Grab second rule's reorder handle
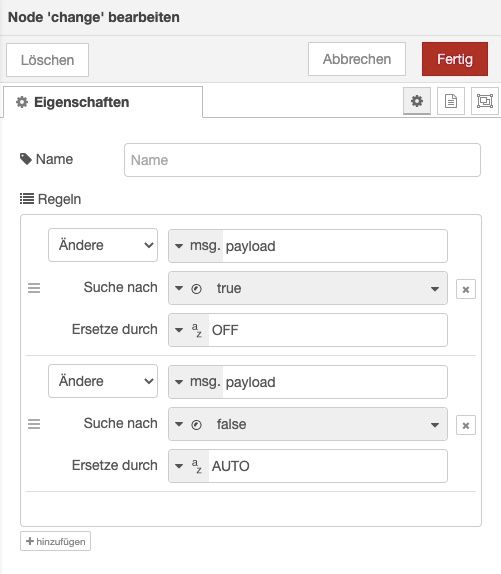 tap(34, 424)
